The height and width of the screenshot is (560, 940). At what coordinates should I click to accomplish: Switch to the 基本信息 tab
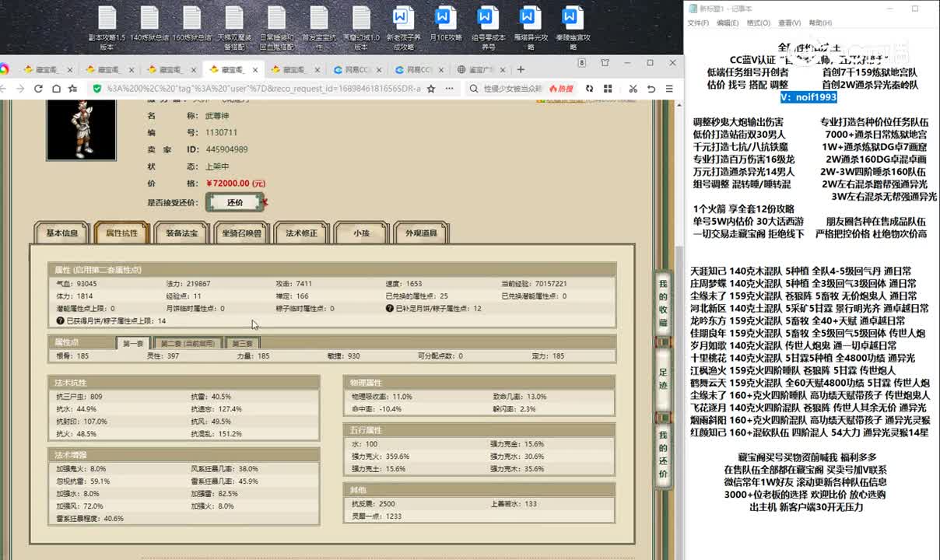62,233
